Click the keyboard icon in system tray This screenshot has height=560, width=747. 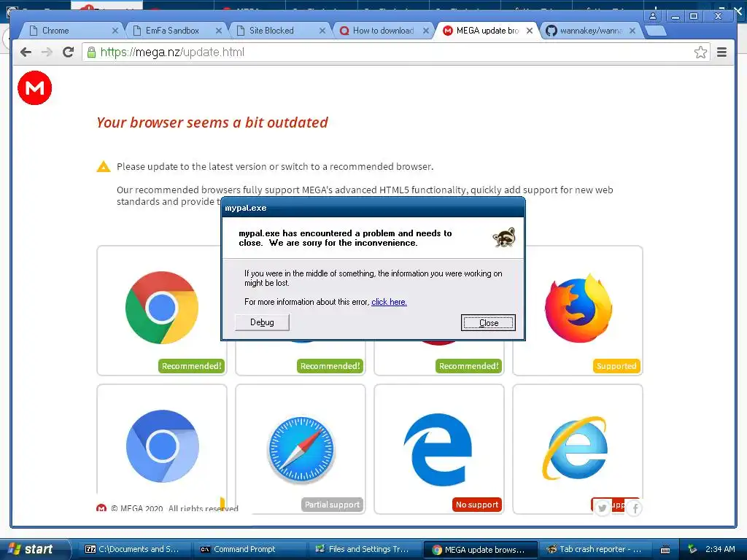point(665,550)
